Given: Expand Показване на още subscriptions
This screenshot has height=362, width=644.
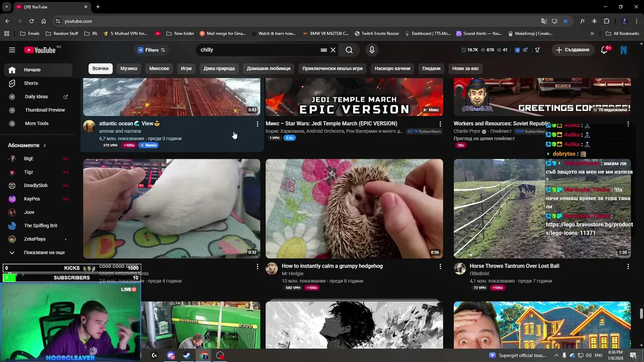Looking at the screenshot, I should [x=38, y=252].
